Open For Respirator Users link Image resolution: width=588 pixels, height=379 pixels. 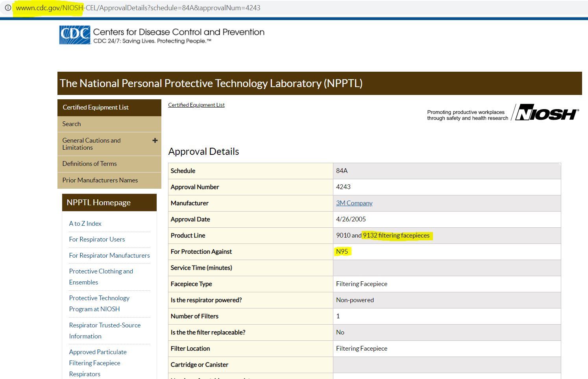pyautogui.click(x=97, y=239)
